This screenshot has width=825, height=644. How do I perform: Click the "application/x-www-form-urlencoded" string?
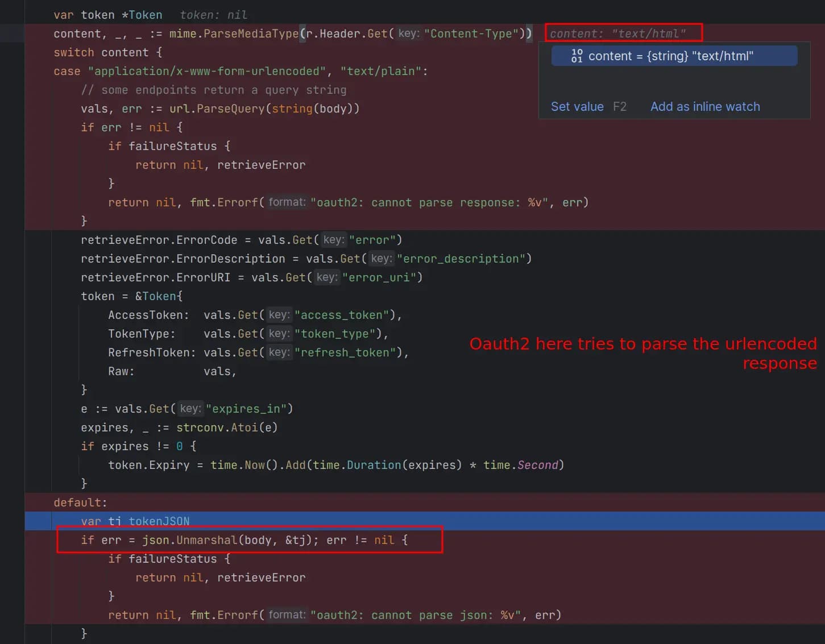click(x=207, y=71)
